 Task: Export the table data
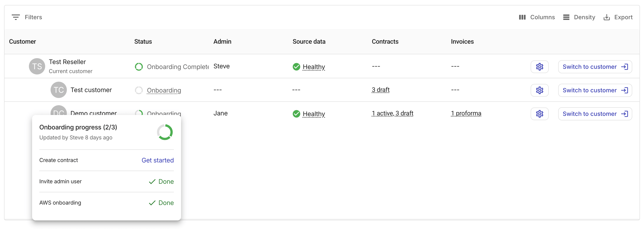tap(618, 17)
